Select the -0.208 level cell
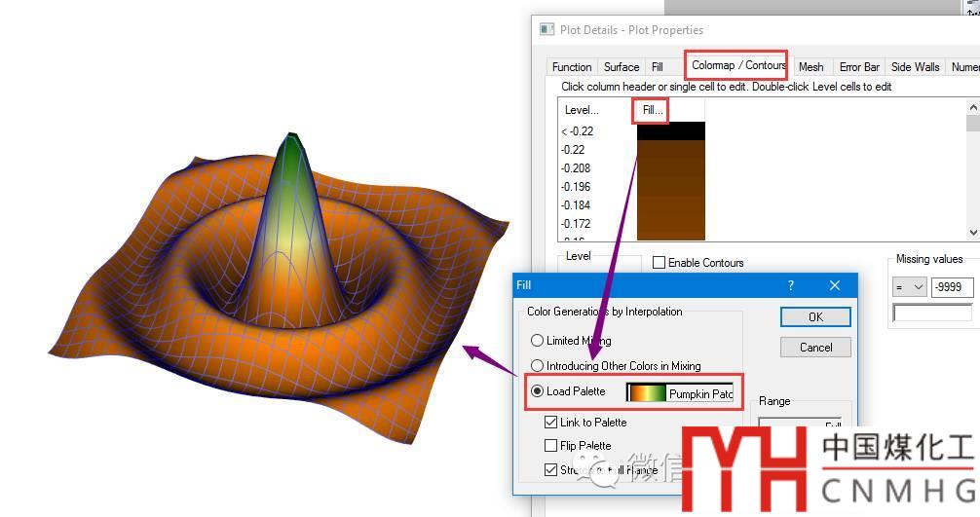The height and width of the screenshot is (517, 980). point(576,168)
